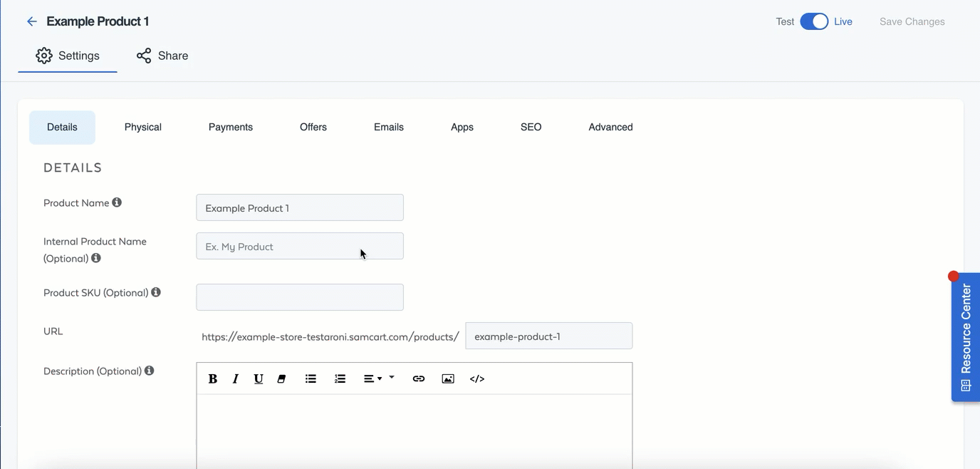Screen dimensions: 980x469
Task: Toggle italic formatting in description editor
Action: click(x=235, y=378)
